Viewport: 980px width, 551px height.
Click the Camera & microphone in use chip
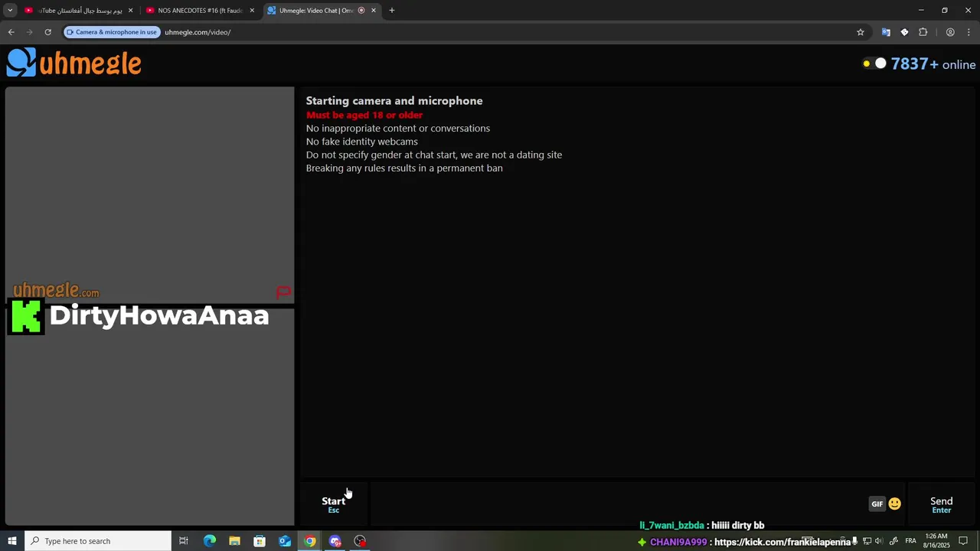coord(112,32)
